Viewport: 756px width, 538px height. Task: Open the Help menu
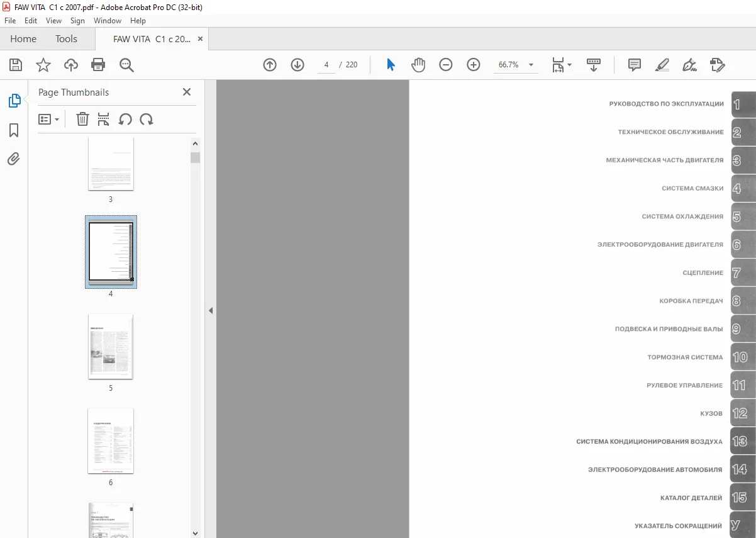tap(138, 21)
